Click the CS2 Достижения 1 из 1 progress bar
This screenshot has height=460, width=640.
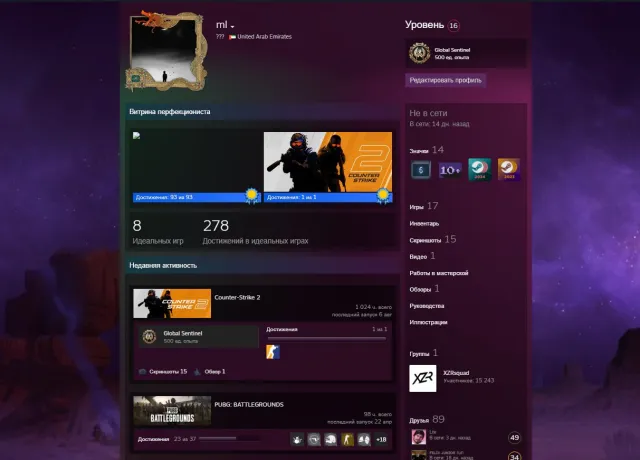pyautogui.click(x=327, y=338)
